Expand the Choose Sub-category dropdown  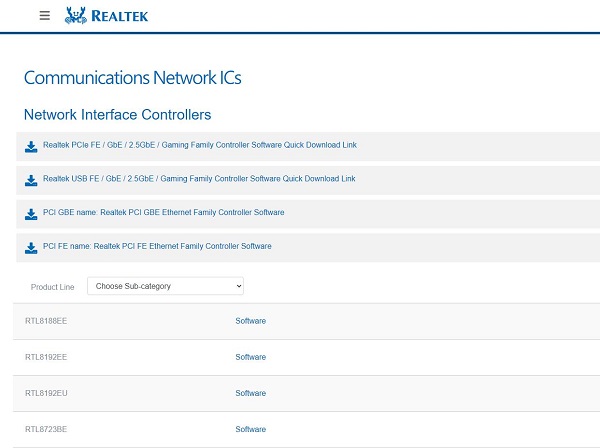[x=165, y=286]
